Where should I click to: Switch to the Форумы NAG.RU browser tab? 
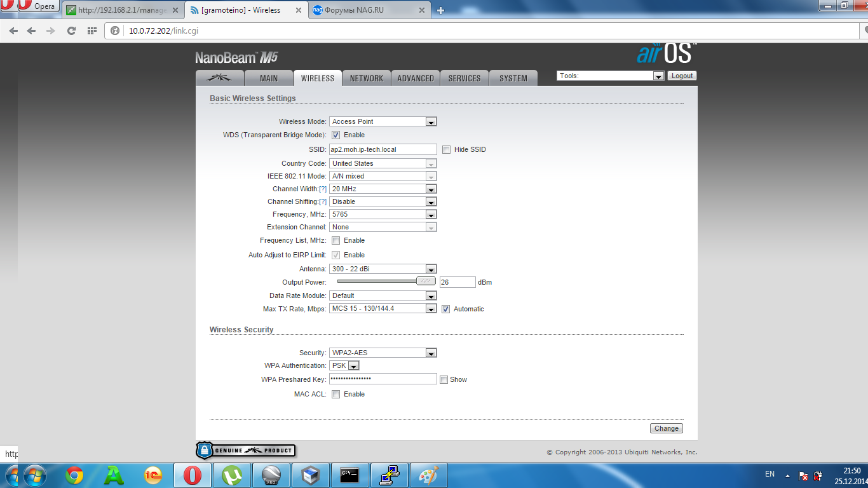(x=369, y=10)
